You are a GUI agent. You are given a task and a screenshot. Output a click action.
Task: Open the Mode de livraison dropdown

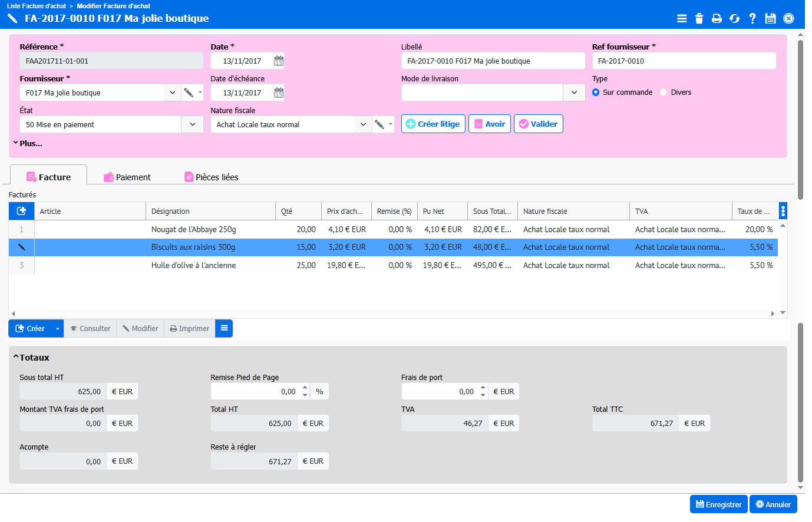tap(574, 92)
